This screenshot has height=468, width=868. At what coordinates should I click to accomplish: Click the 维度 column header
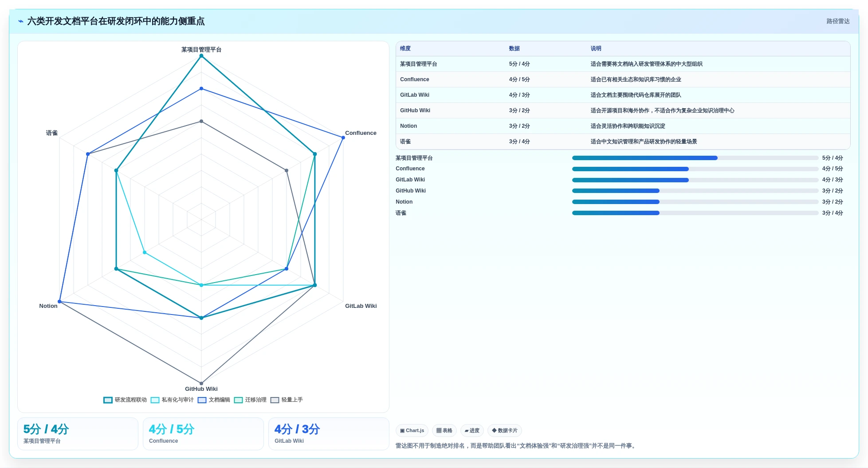405,48
